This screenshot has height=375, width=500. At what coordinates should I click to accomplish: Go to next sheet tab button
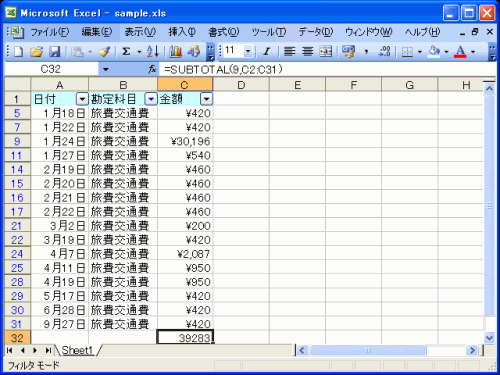point(35,350)
